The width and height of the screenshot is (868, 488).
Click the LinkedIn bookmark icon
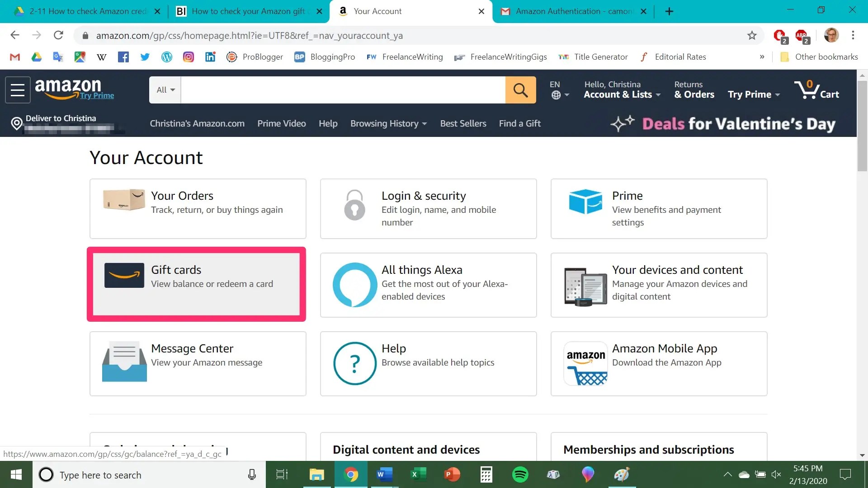click(210, 57)
